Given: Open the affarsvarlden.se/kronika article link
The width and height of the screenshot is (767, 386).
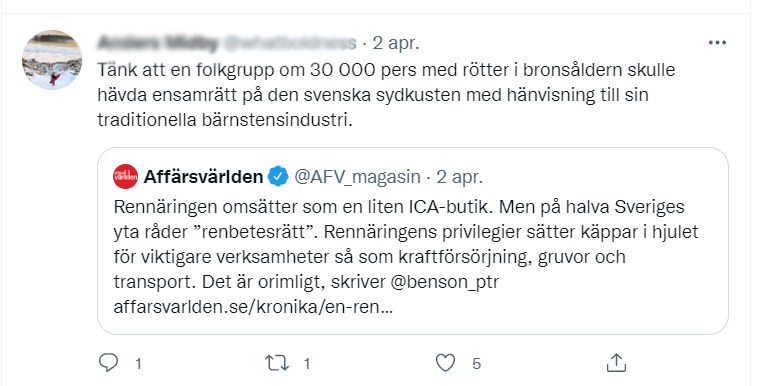Looking at the screenshot, I should [x=252, y=307].
